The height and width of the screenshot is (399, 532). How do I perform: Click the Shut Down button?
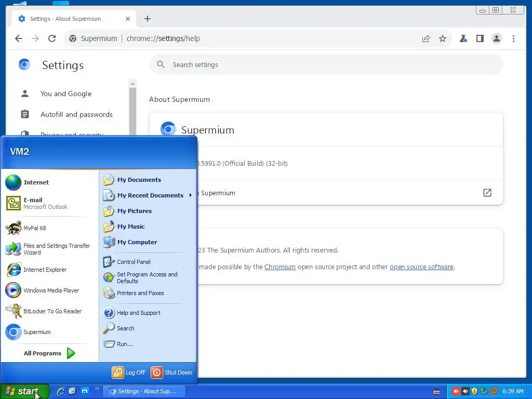pyautogui.click(x=171, y=373)
